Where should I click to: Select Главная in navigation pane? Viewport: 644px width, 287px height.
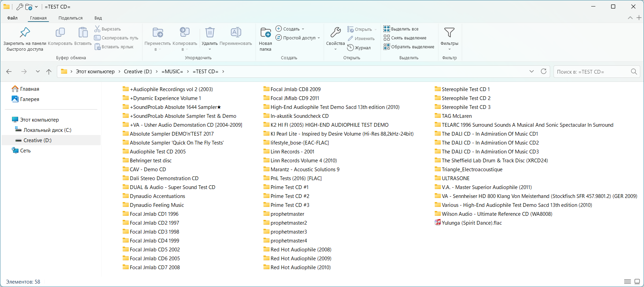(x=25, y=89)
